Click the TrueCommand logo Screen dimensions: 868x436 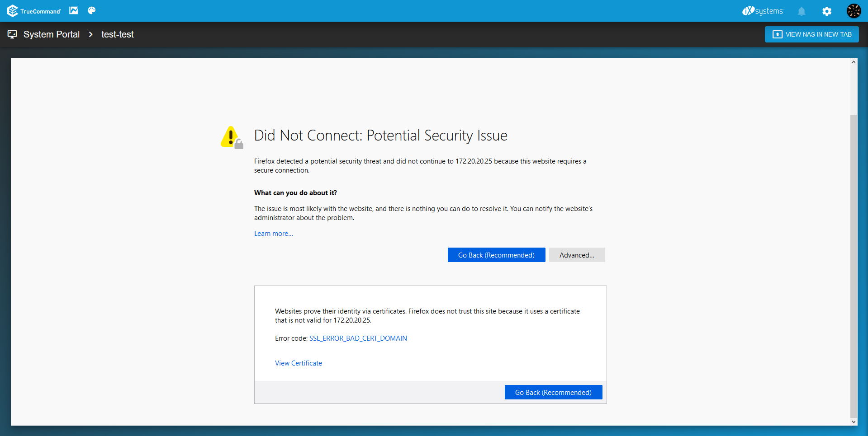(x=34, y=11)
